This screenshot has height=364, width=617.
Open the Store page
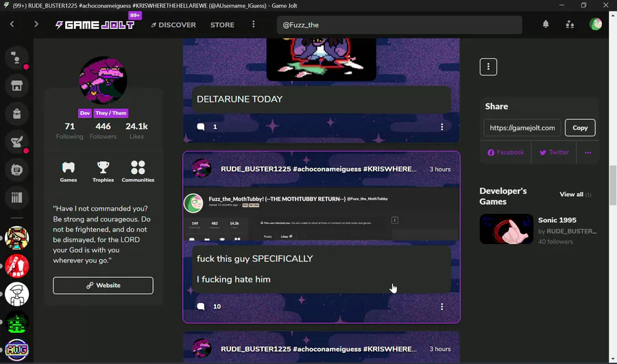tap(222, 25)
